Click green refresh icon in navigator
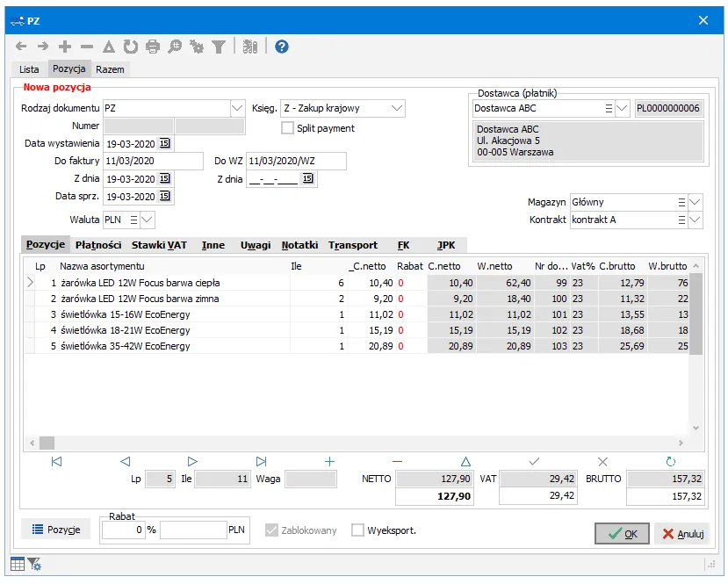728x584 pixels. pos(670,461)
